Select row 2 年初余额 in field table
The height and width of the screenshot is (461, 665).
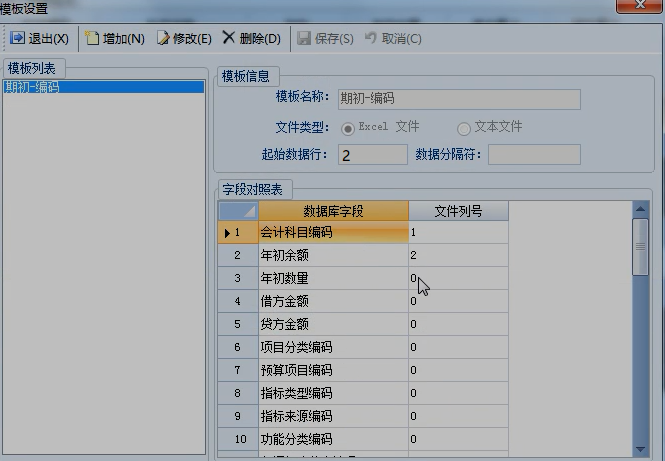pos(333,256)
